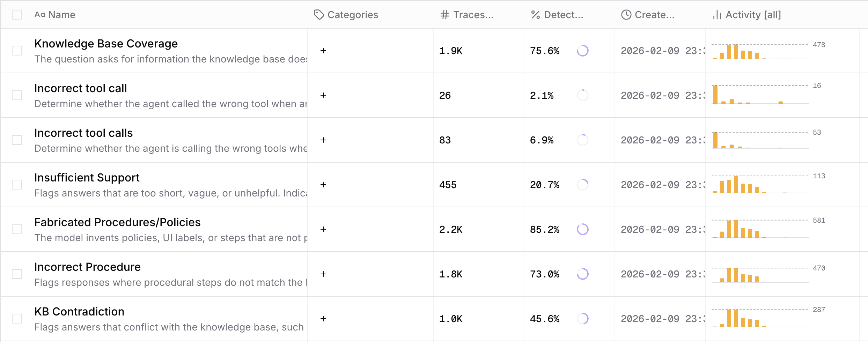This screenshot has width=868, height=342.
Task: Open the Insufficient Support evaluator
Action: [x=87, y=178]
